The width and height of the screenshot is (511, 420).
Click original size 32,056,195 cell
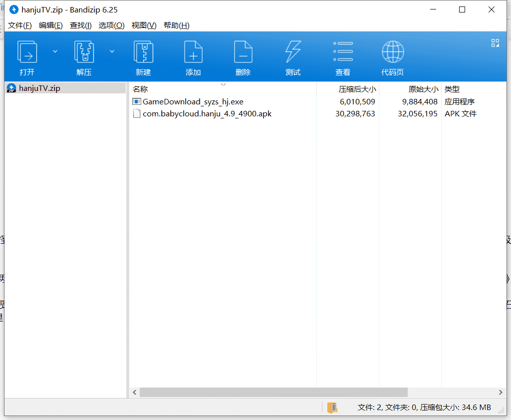pos(418,114)
